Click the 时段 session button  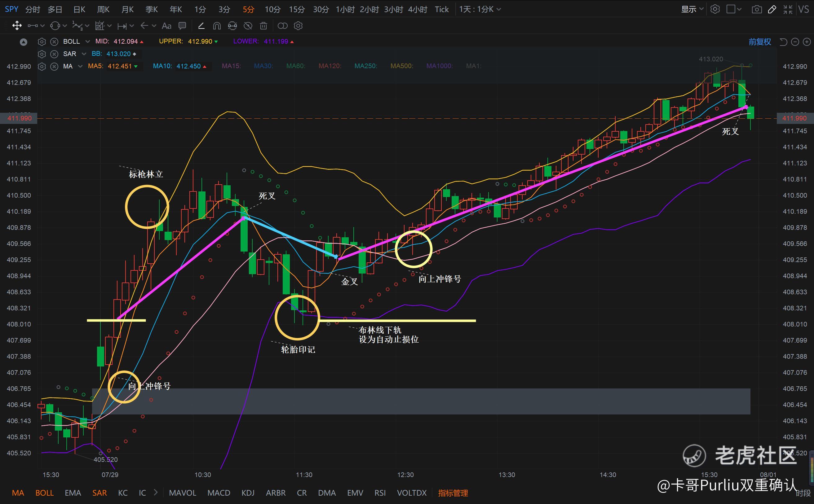coord(803,493)
